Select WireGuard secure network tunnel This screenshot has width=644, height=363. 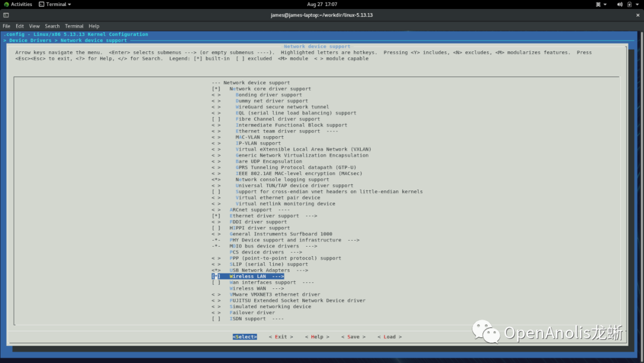pos(282,107)
